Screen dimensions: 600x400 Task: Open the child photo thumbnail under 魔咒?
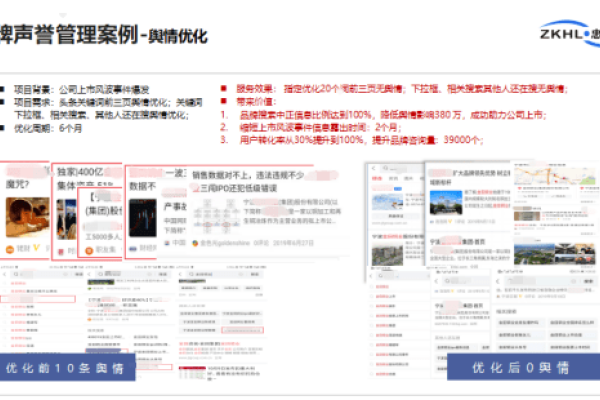pyautogui.click(x=28, y=217)
